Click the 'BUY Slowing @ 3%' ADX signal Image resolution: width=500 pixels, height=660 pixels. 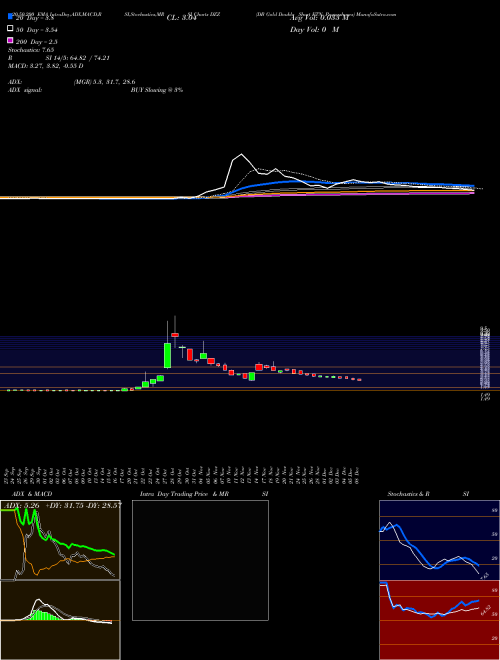click(x=157, y=90)
